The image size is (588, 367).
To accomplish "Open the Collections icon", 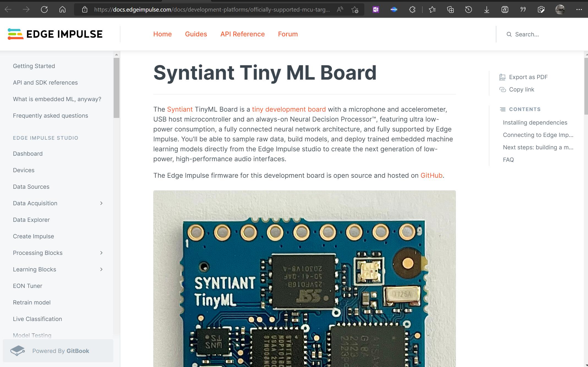I will [450, 10].
